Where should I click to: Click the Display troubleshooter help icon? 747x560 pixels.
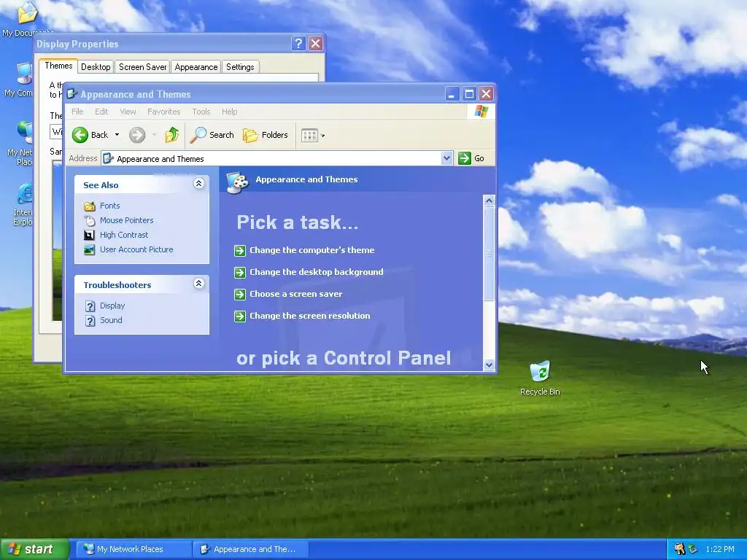90,306
